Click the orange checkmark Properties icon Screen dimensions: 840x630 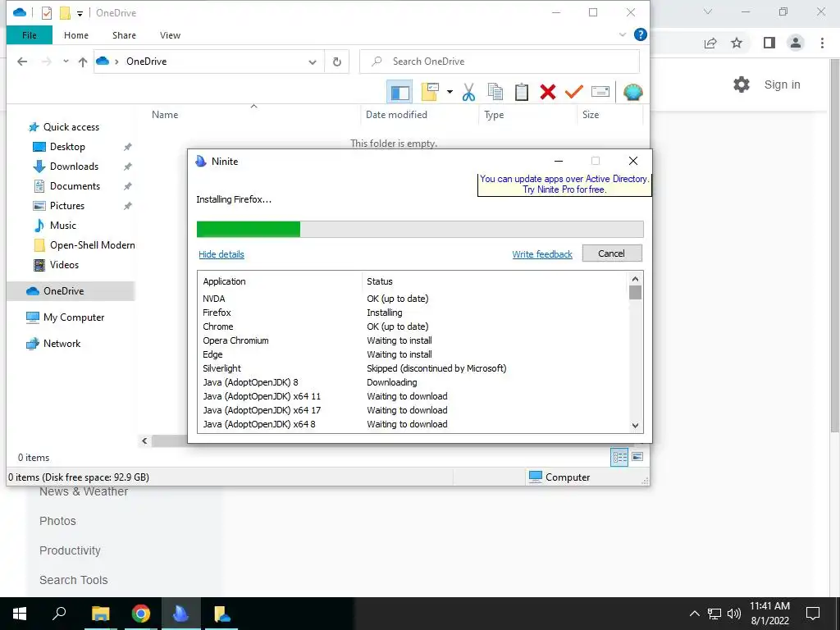point(573,92)
